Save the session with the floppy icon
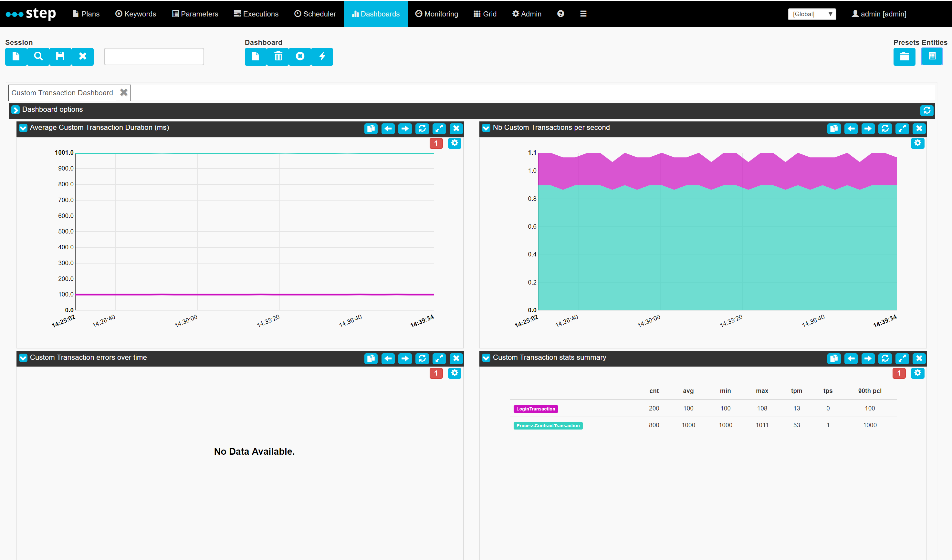 point(60,57)
